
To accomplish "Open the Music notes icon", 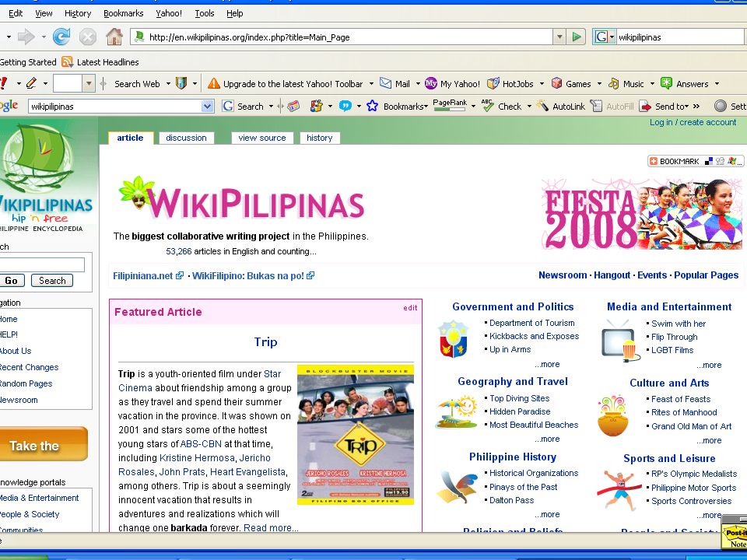I will (614, 83).
